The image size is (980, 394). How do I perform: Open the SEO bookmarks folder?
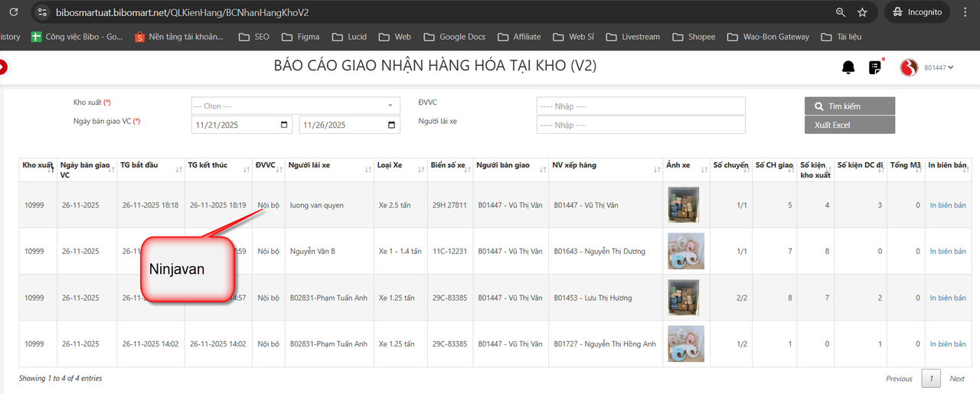pos(254,37)
